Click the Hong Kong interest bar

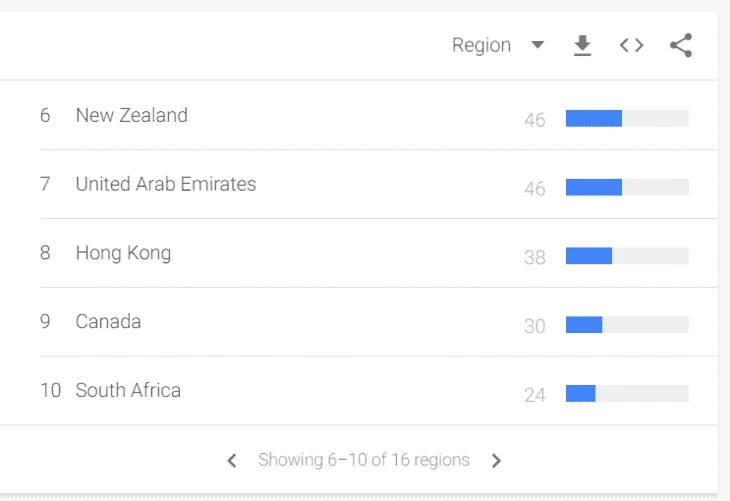point(627,256)
